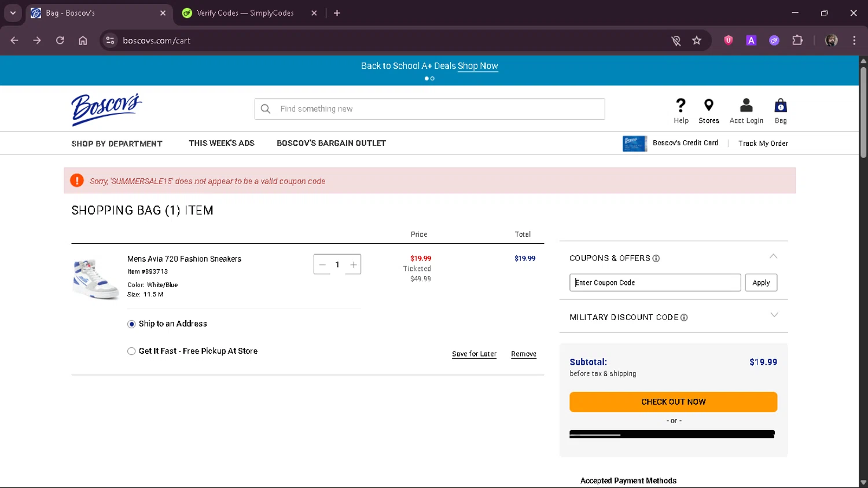
Task: Increase quantity with the plus button
Action: click(353, 265)
